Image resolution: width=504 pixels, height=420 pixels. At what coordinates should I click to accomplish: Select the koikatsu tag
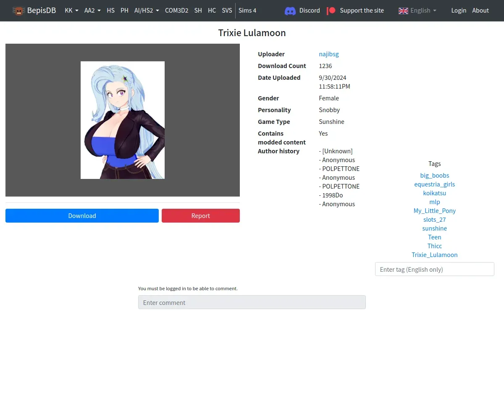coord(435,193)
